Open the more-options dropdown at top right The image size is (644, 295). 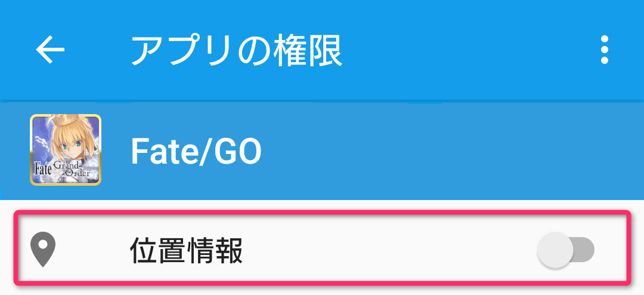tap(605, 50)
